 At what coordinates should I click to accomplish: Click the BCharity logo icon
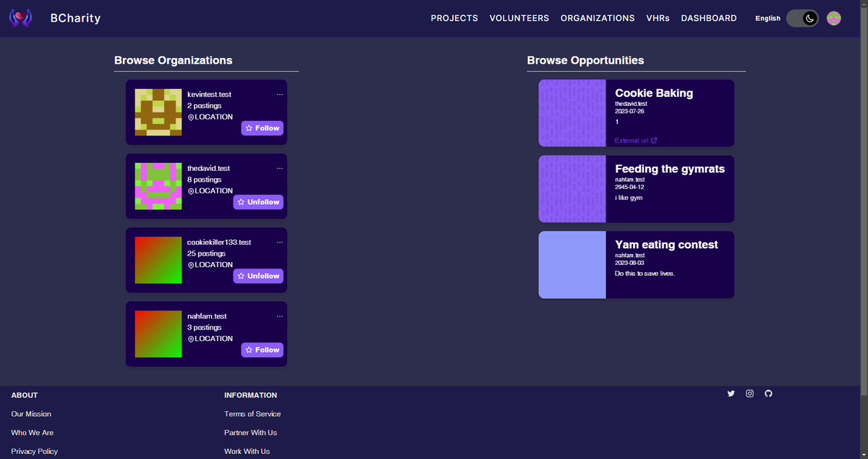20,18
